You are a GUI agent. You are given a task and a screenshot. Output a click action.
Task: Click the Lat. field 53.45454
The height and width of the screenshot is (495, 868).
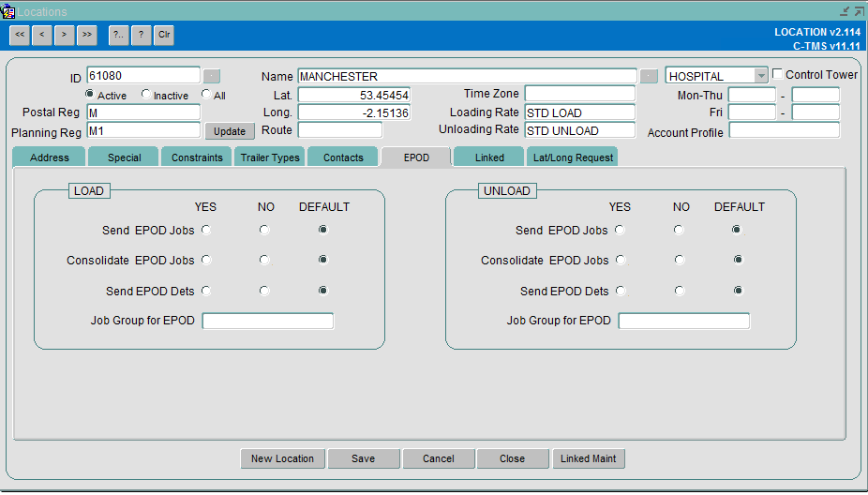pos(354,95)
